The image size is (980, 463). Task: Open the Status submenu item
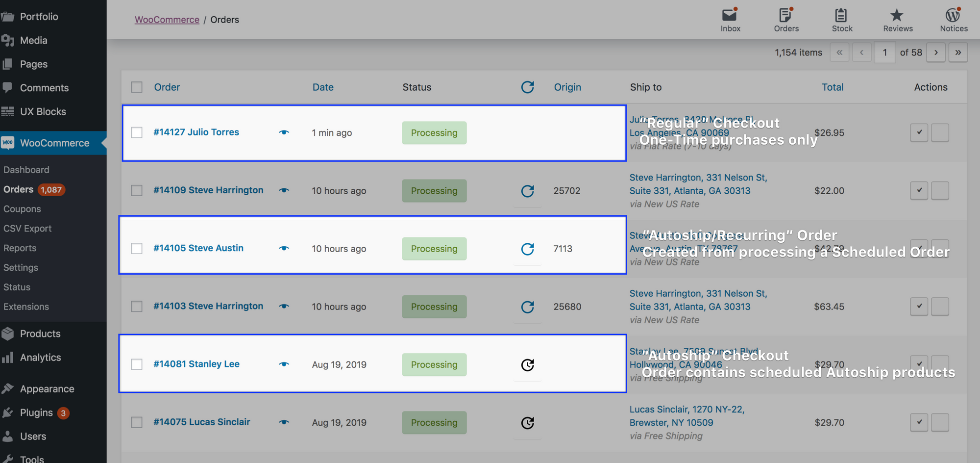17,287
